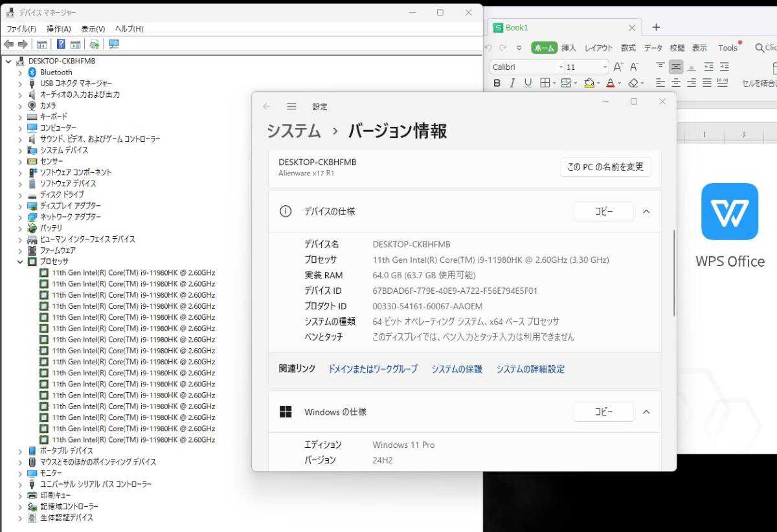Click the Increase indent icon in WPS
777x532 pixels.
point(724,67)
